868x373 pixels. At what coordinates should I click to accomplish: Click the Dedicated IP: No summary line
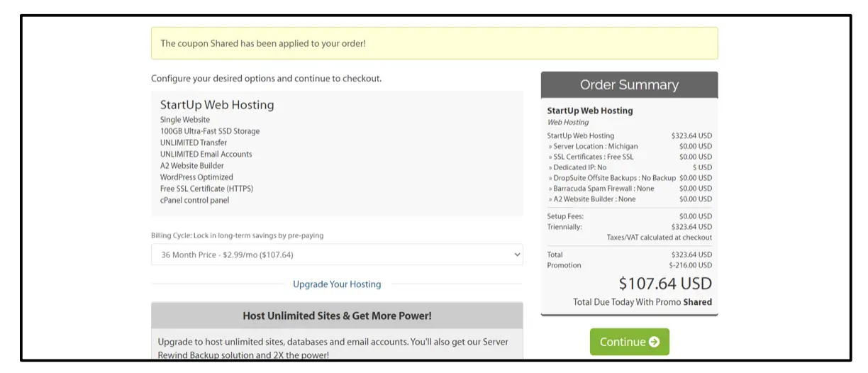point(577,167)
